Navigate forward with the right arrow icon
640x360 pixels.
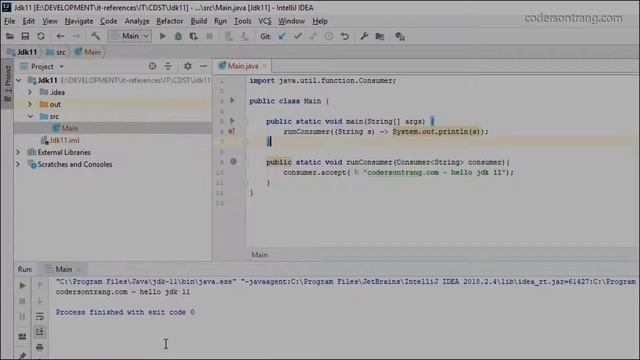tap(76, 36)
